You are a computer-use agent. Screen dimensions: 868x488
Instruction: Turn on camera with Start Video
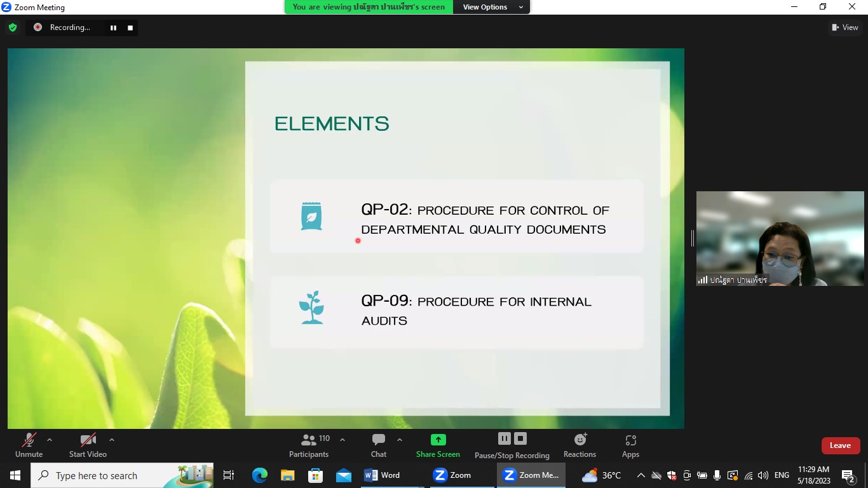pos(88,445)
